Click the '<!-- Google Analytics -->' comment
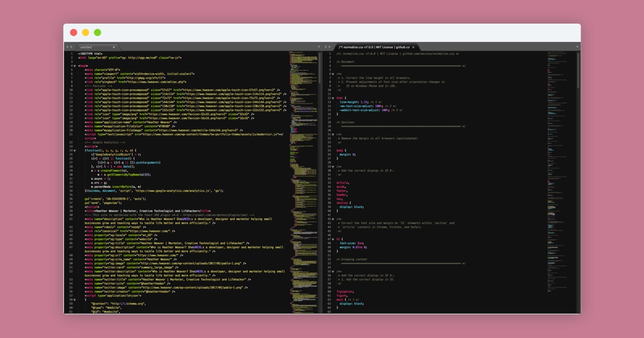Image resolution: width=644 pixels, height=338 pixels. (105, 142)
